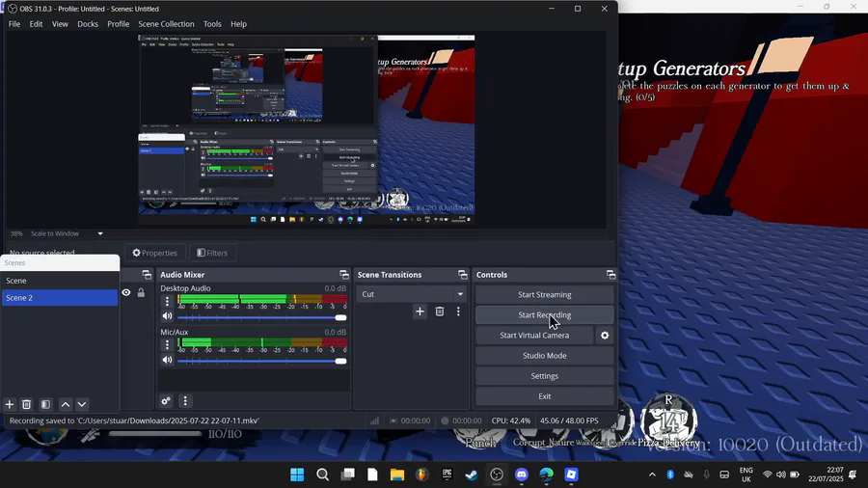This screenshot has width=868, height=488.
Task: Open the Windows Start menu
Action: pyautogui.click(x=297, y=474)
